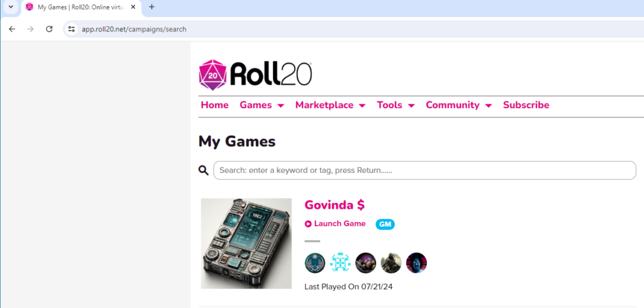Screen dimensions: 644x308
Task: Open a new browser tab
Action: pyautogui.click(x=152, y=7)
